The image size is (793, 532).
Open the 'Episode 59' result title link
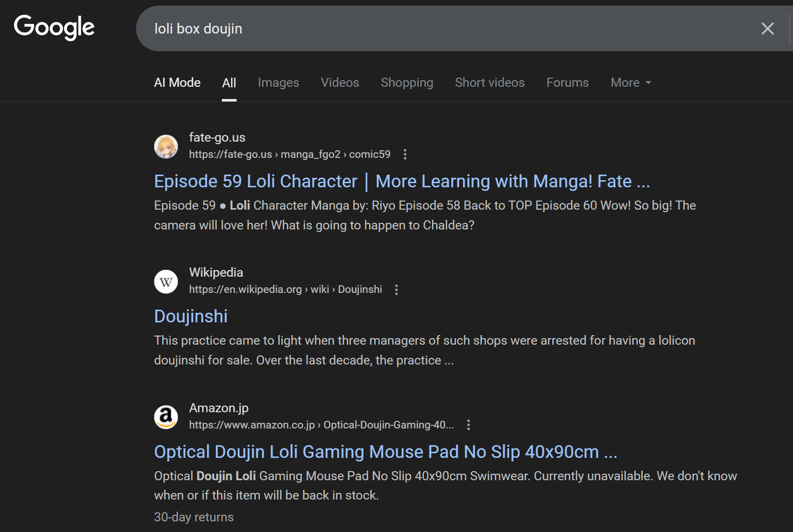pos(402,181)
